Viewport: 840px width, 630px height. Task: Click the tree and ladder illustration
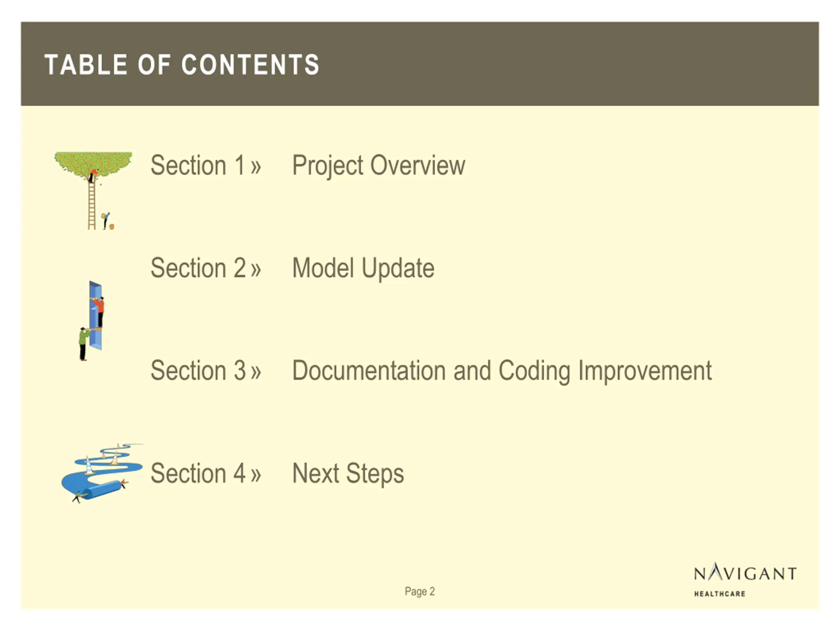click(94, 191)
